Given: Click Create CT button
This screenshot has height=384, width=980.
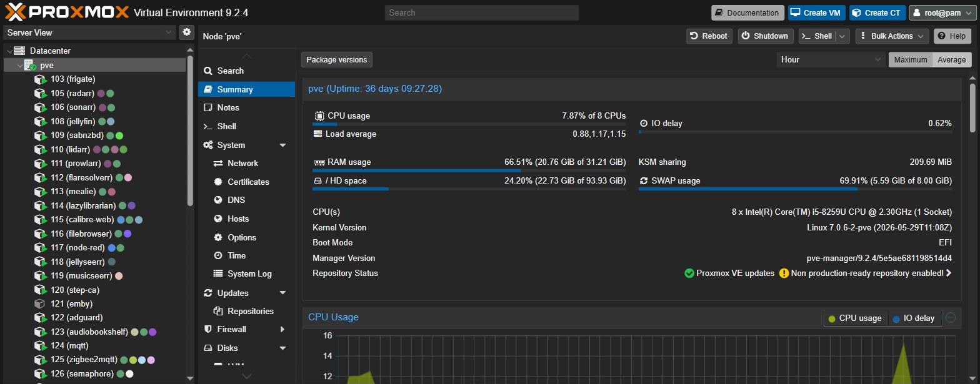Looking at the screenshot, I should coord(877,12).
